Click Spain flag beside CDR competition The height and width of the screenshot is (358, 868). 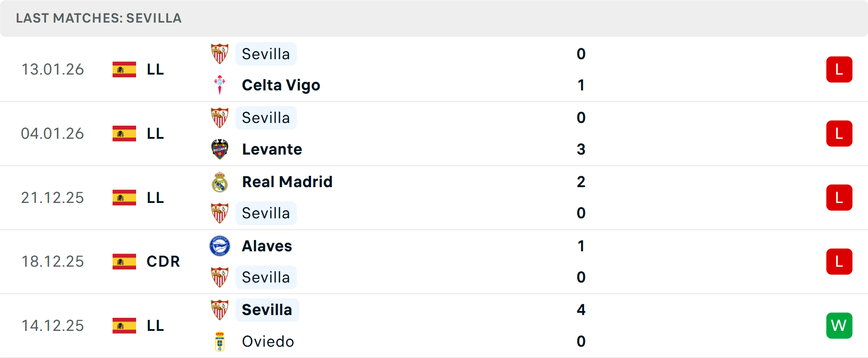click(x=124, y=261)
